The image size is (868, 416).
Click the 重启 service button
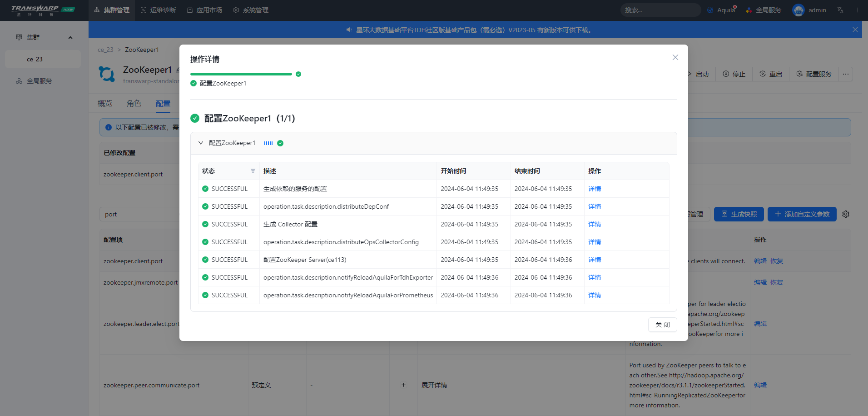(771, 74)
